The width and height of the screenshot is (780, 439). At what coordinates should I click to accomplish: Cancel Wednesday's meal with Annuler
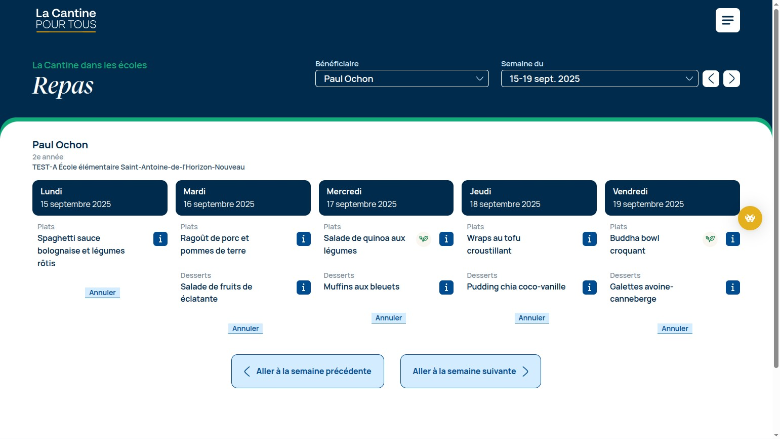point(388,318)
